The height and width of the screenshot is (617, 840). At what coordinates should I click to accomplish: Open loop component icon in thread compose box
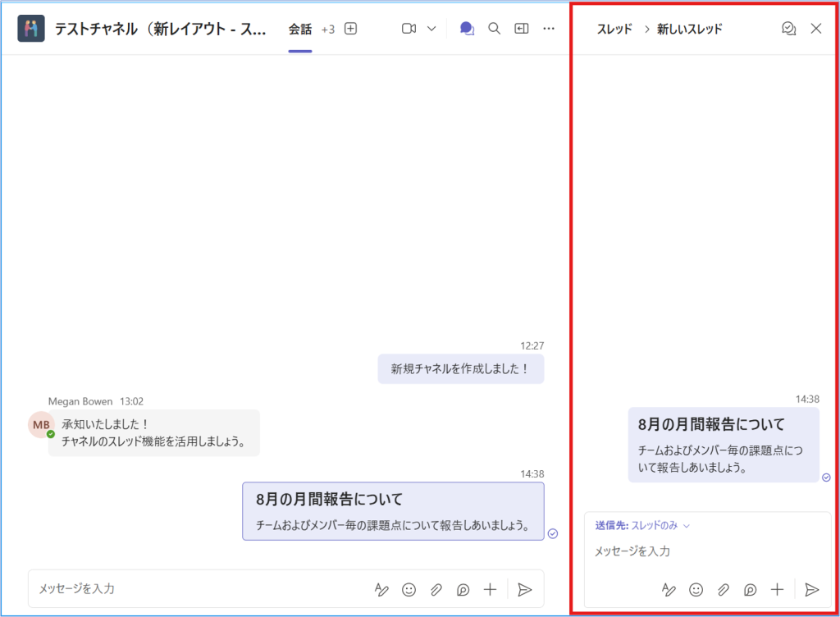pyautogui.click(x=750, y=590)
